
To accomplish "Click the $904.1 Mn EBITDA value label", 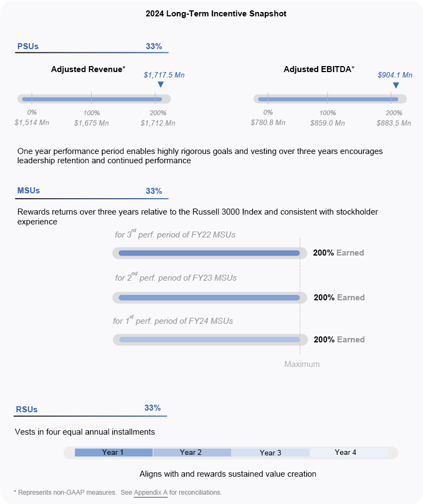I will coord(395,75).
